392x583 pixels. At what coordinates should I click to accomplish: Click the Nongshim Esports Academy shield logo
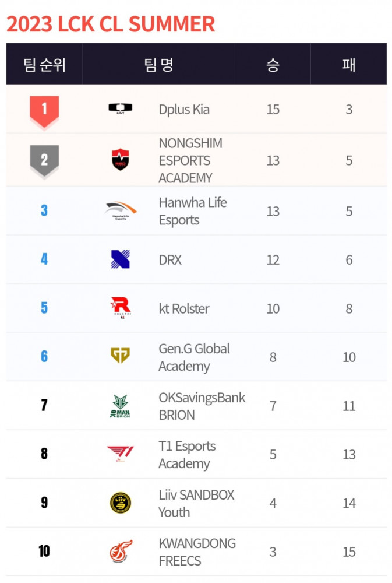[121, 160]
